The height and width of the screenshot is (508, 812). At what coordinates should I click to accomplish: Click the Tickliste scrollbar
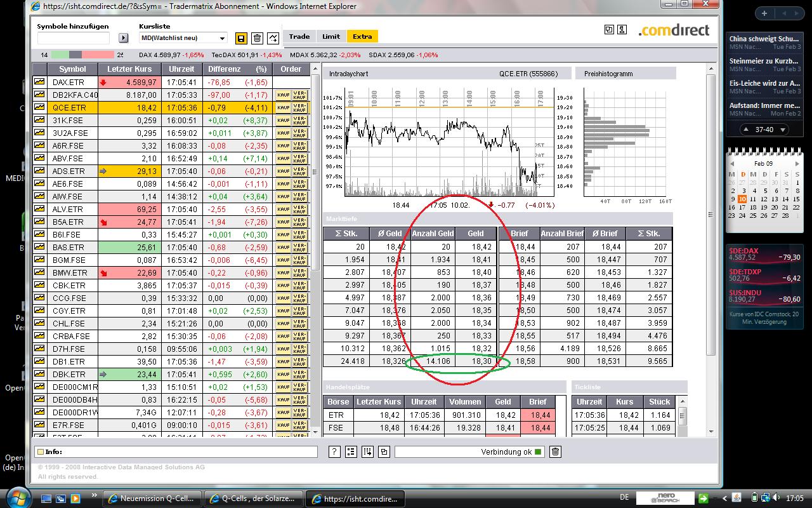point(683,416)
